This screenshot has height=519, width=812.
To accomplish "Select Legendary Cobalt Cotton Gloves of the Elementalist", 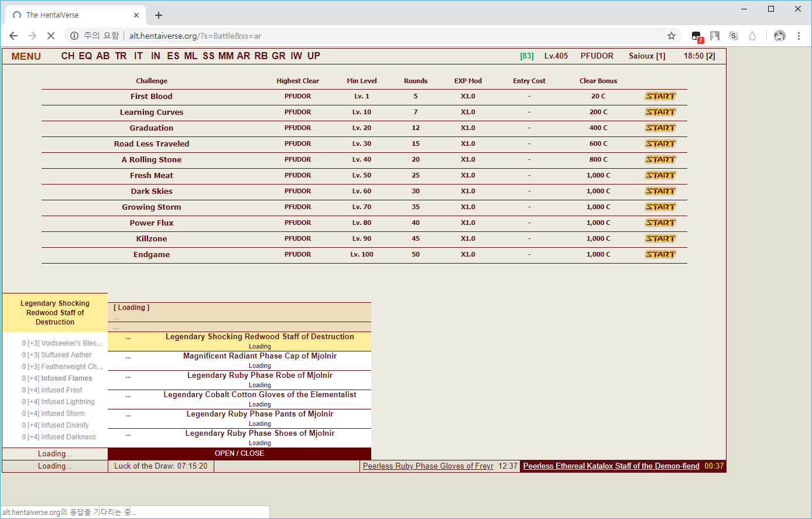I will (239, 400).
